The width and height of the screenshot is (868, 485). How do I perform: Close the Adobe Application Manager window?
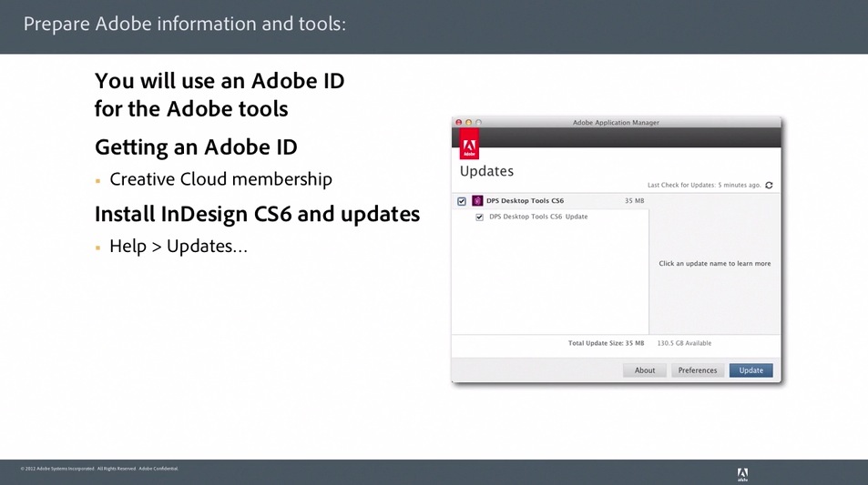point(458,122)
